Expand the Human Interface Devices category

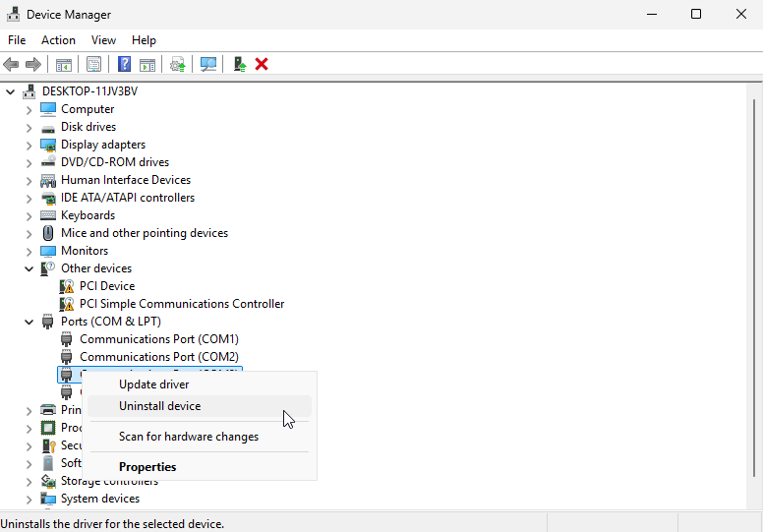pos(29,181)
